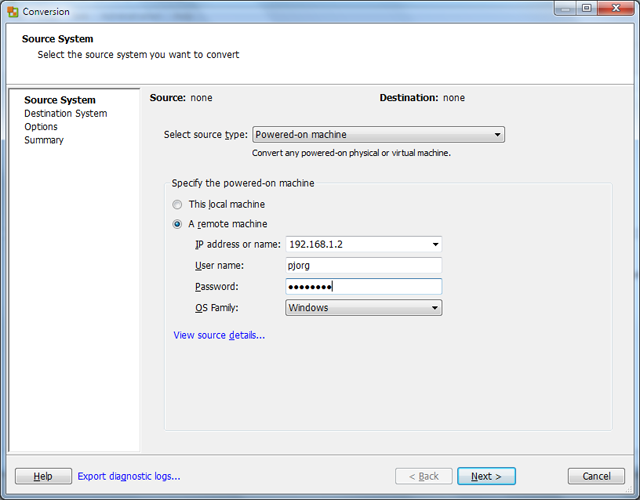Viewport: 640px width, 500px height.
Task: Click the IP address text box
Action: click(x=355, y=244)
